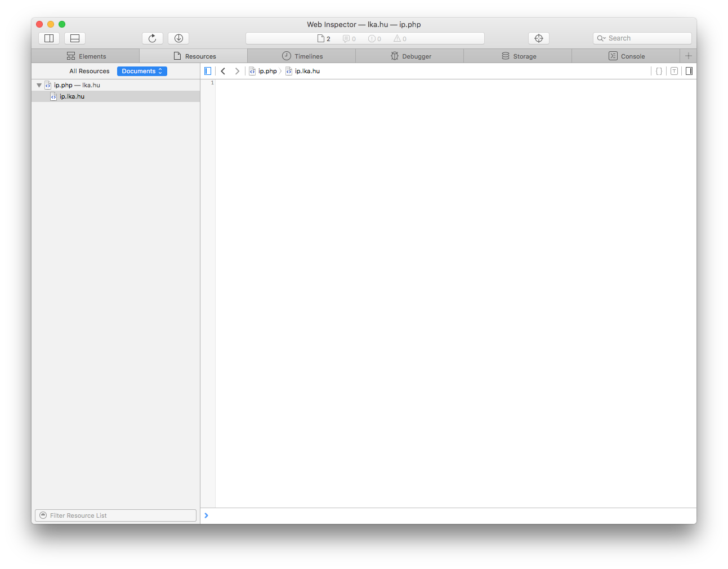The width and height of the screenshot is (728, 569).
Task: Click the Console prompt tab icon
Action: (x=613, y=56)
